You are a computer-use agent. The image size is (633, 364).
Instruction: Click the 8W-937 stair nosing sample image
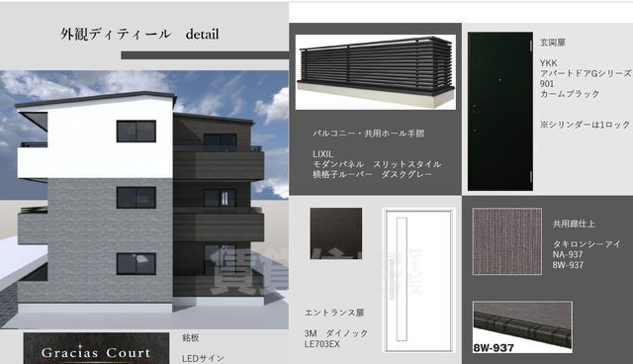pyautogui.click(x=522, y=327)
